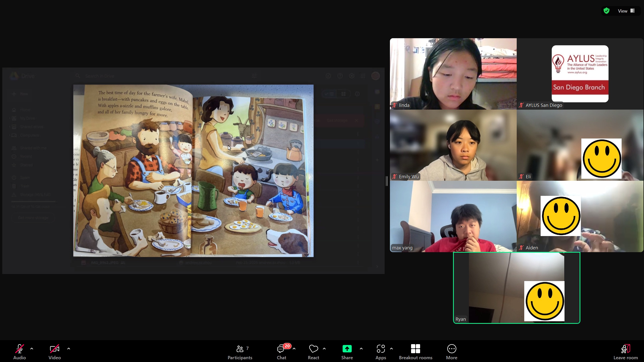644x362 pixels.
Task: Open the Chat panel with 20 unread
Action: click(x=281, y=352)
